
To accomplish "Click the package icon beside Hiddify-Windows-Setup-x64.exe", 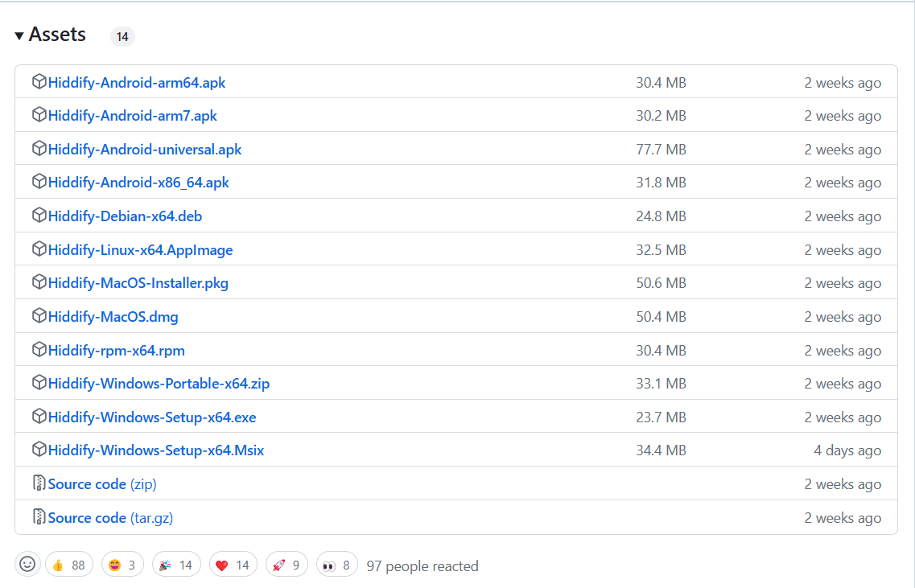I will pyautogui.click(x=39, y=417).
